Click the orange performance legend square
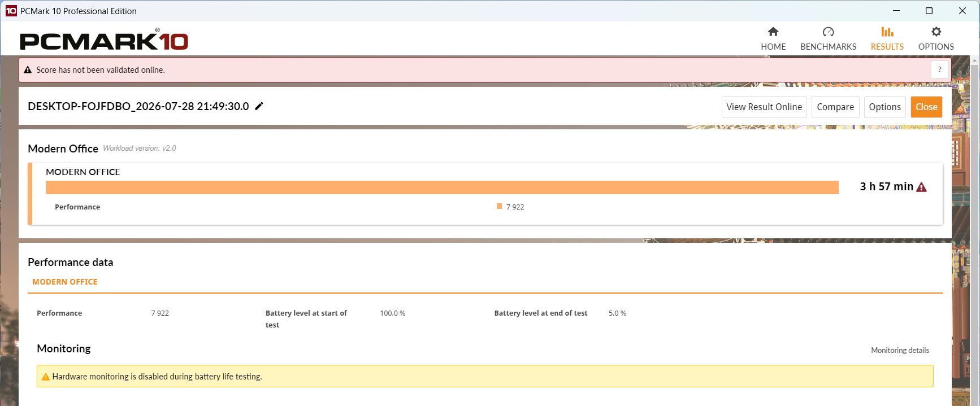This screenshot has height=406, width=980. click(499, 206)
